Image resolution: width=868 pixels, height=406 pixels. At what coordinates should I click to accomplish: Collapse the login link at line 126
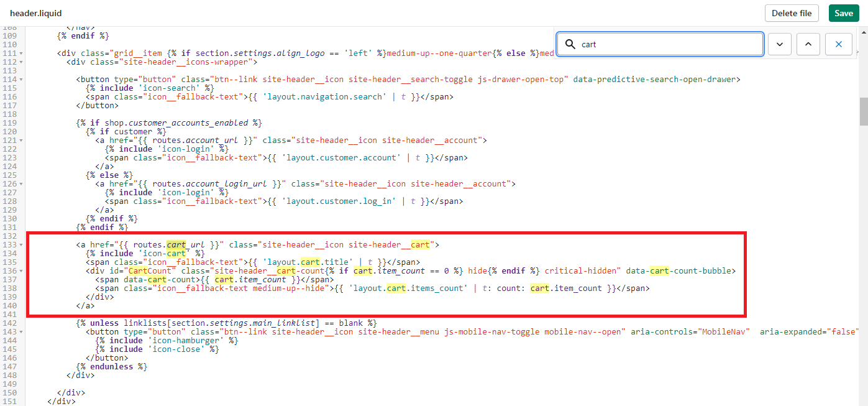[x=21, y=184]
